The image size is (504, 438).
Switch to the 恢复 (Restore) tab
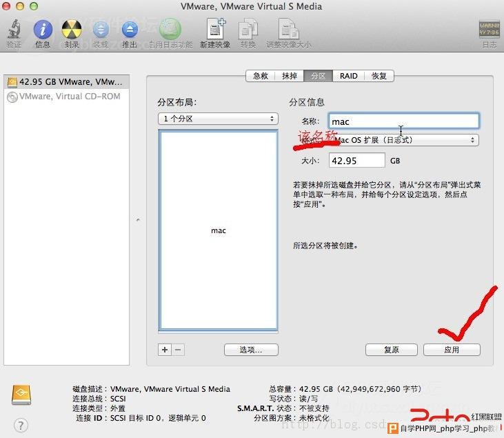pos(379,76)
